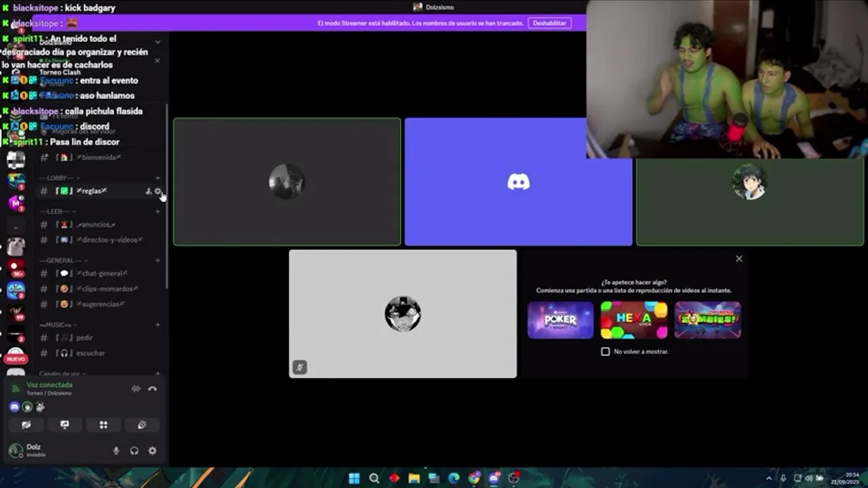
Task: Open Windows taskbar search
Action: [x=374, y=479]
